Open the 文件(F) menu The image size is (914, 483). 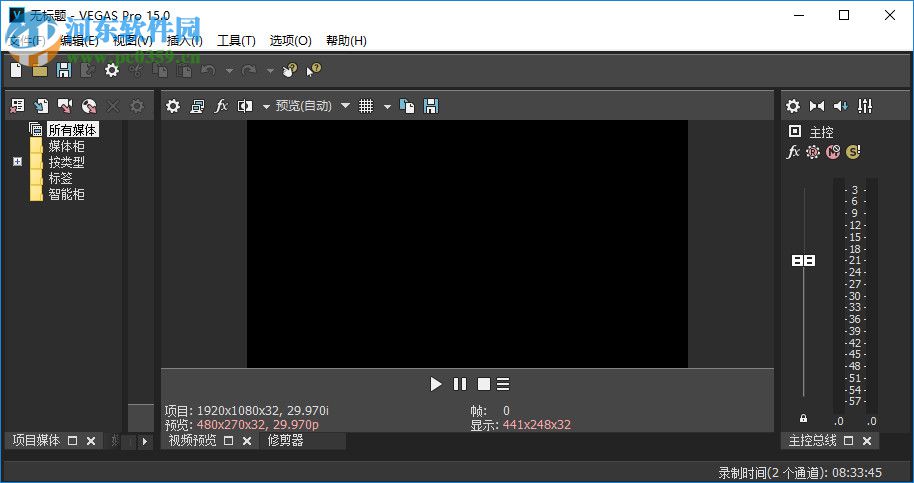tap(27, 41)
